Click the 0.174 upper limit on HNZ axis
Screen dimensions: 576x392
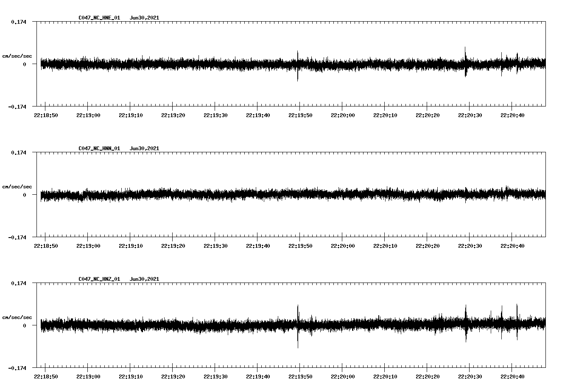click(18, 283)
